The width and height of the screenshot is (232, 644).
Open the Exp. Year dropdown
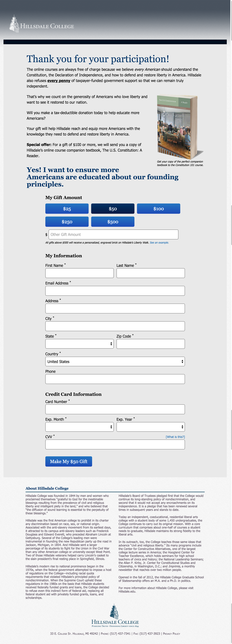(151, 427)
